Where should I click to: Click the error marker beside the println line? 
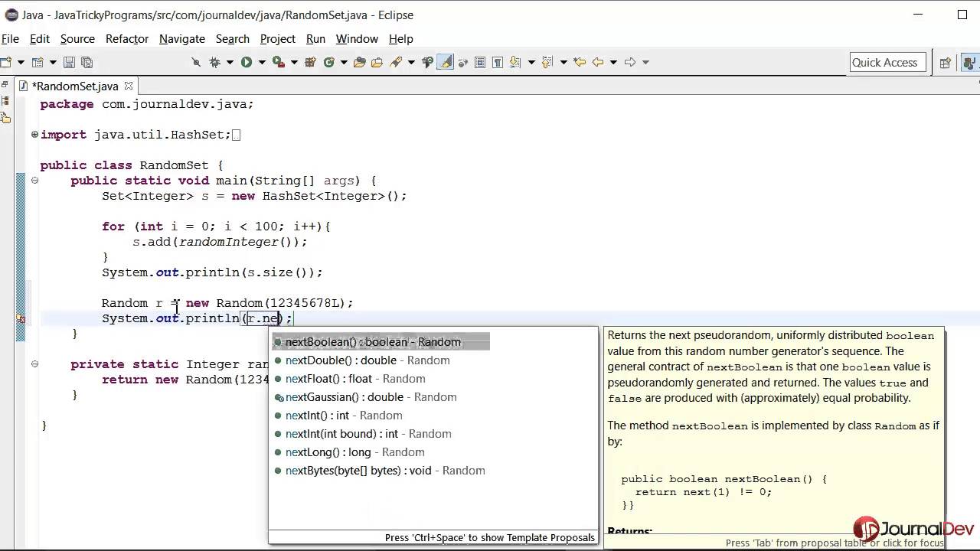click(x=21, y=319)
